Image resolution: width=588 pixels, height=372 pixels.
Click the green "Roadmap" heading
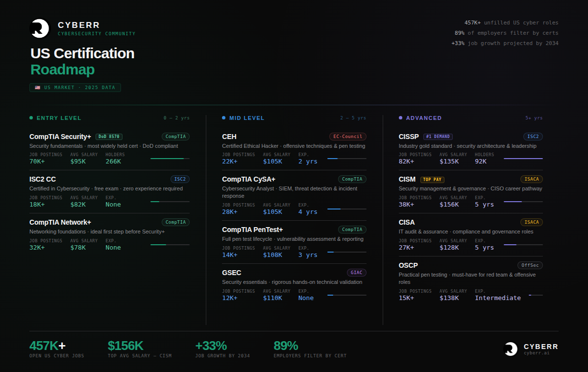pos(62,70)
